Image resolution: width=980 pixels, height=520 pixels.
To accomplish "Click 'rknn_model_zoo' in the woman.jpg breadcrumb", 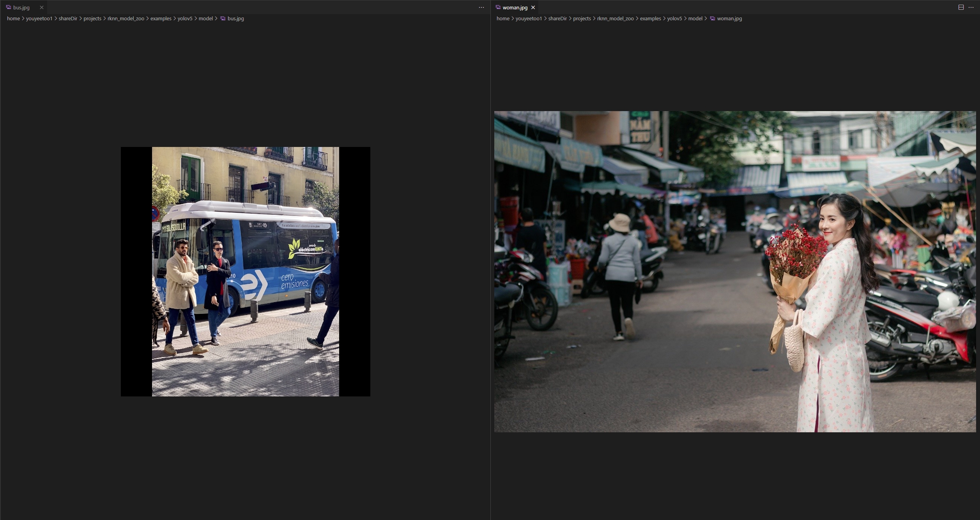I will [616, 18].
